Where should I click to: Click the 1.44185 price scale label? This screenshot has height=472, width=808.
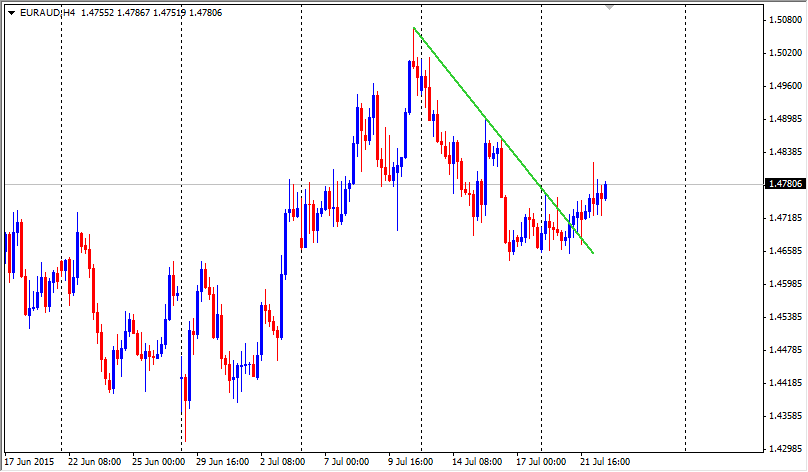pos(785,383)
